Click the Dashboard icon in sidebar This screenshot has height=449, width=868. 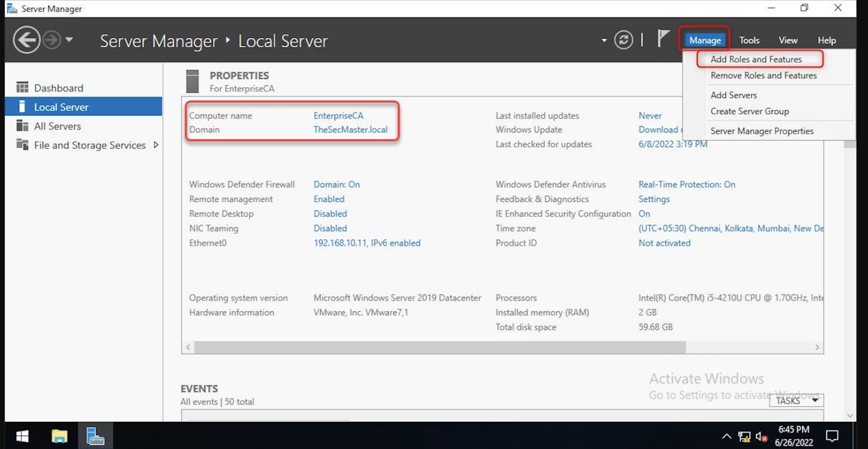coord(22,87)
